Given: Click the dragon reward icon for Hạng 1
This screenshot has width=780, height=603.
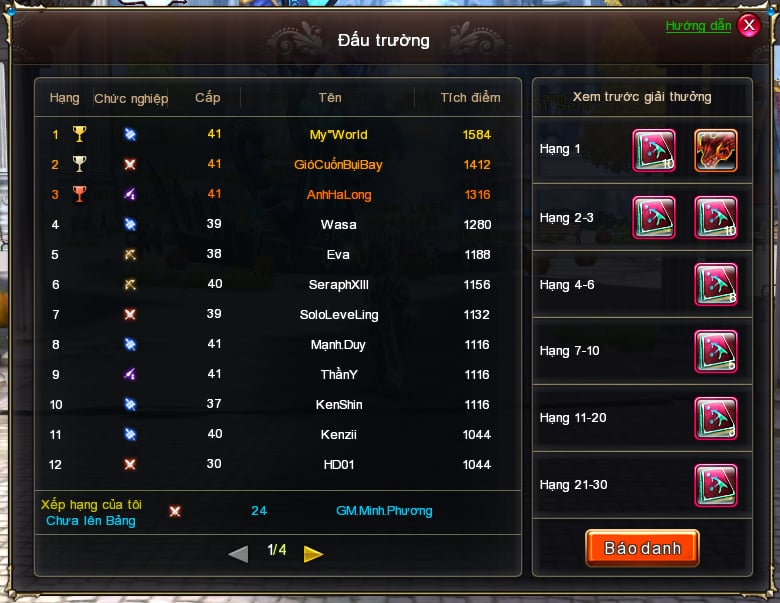Looking at the screenshot, I should click(x=716, y=150).
